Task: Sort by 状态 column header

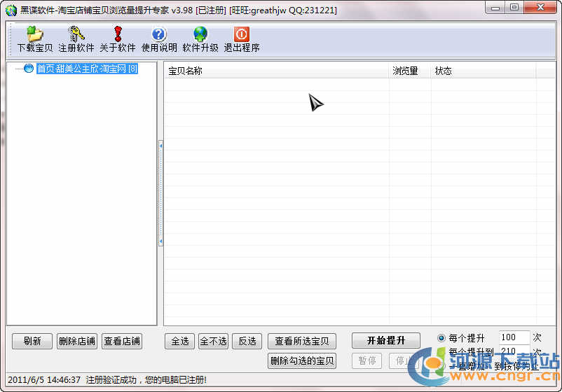Action: pos(484,71)
